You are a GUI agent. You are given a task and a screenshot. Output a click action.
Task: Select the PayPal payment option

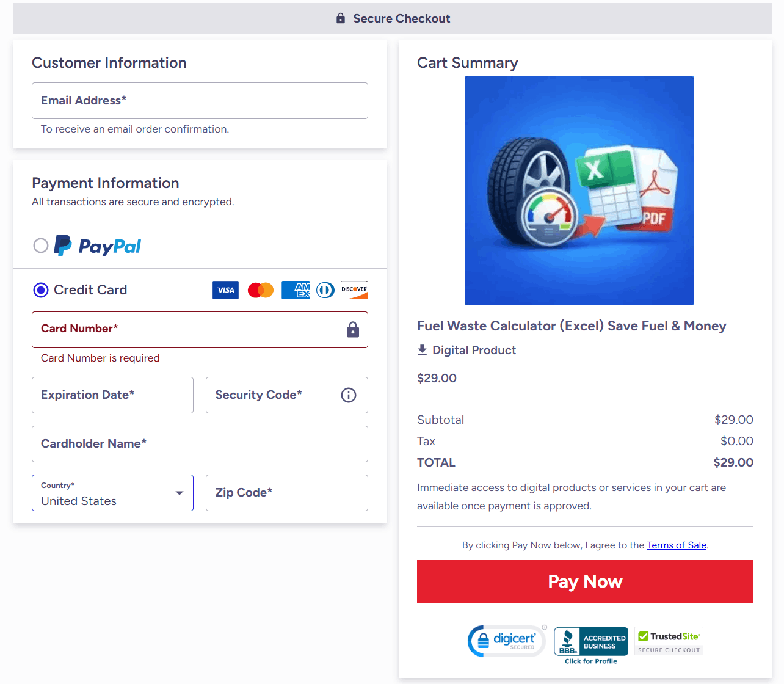40,246
